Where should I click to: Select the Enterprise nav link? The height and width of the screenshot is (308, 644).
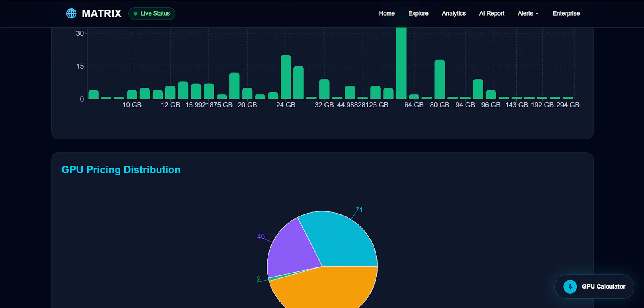566,13
